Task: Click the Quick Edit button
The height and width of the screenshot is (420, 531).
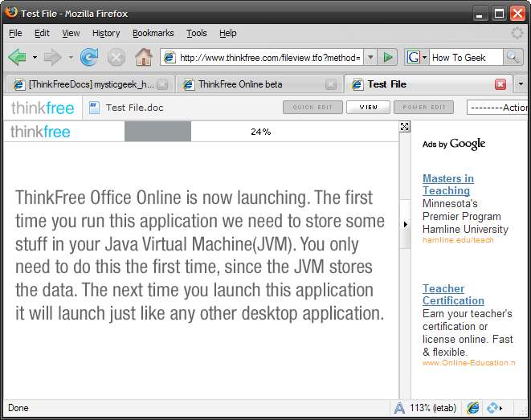Action: (312, 108)
